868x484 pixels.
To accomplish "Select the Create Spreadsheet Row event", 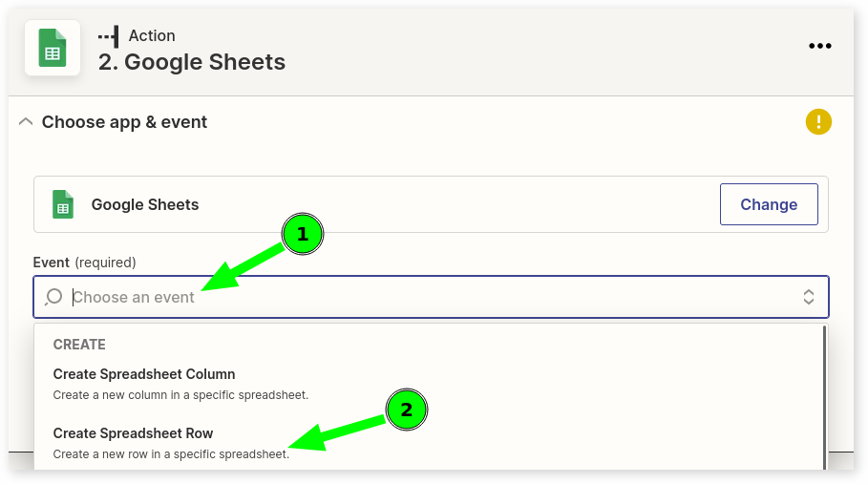I will click(x=134, y=433).
